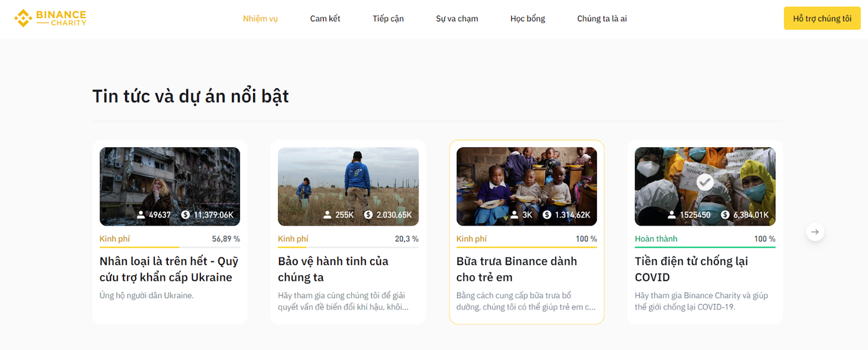This screenshot has width=868, height=350.
Task: Open the tree planting project image
Action: pos(348,186)
